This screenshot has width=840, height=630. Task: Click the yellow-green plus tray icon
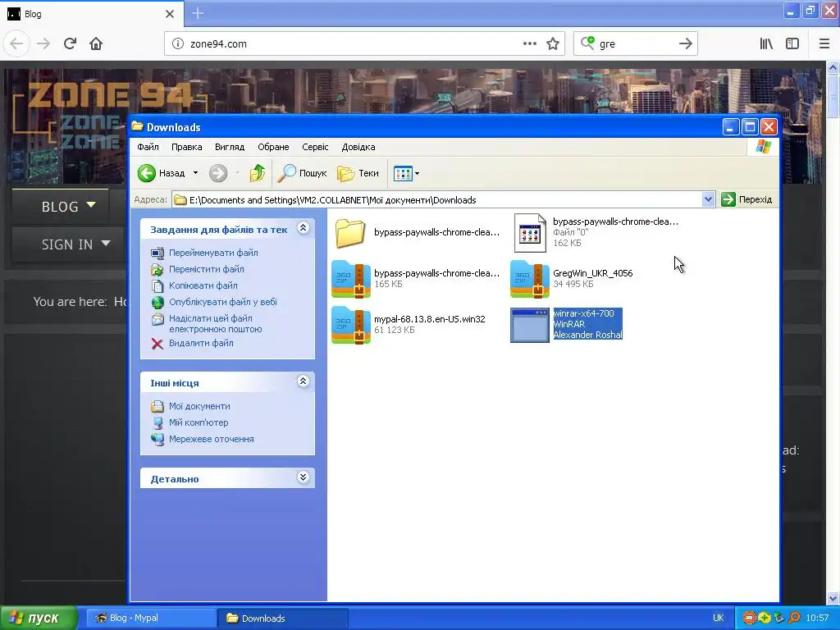click(x=764, y=619)
